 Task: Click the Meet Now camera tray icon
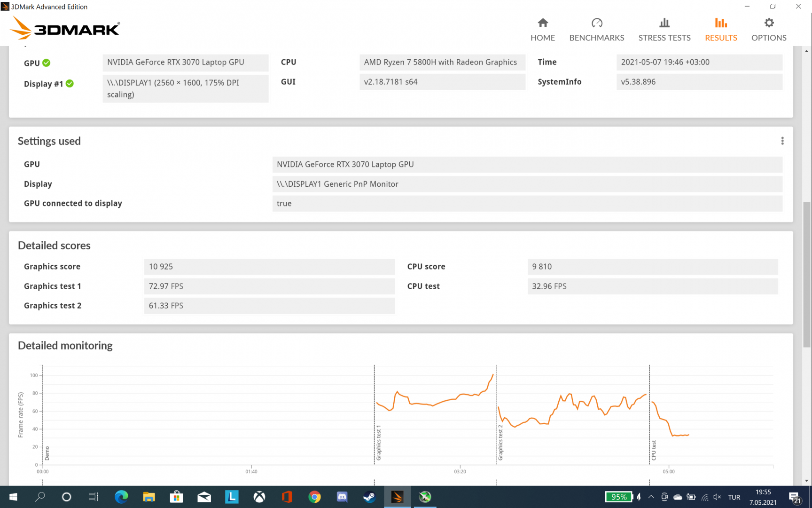coord(664,497)
